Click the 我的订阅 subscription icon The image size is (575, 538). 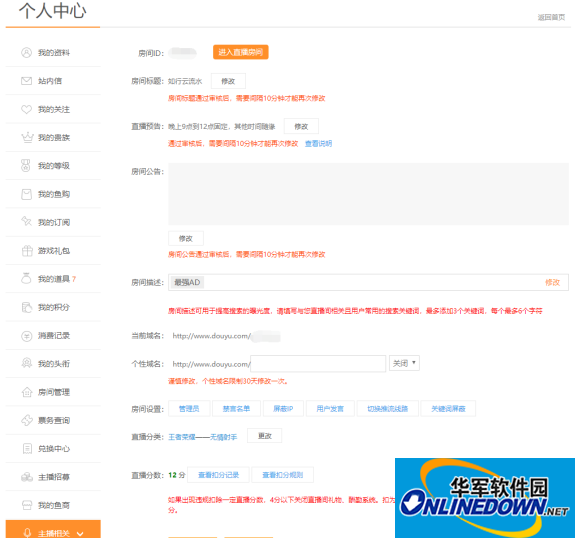tap(26, 221)
